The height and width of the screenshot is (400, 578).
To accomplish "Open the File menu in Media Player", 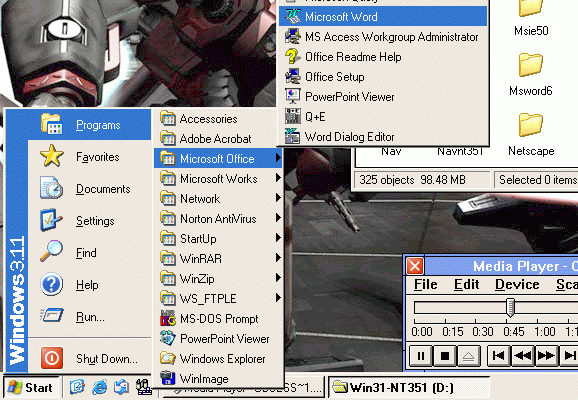I will point(426,284).
